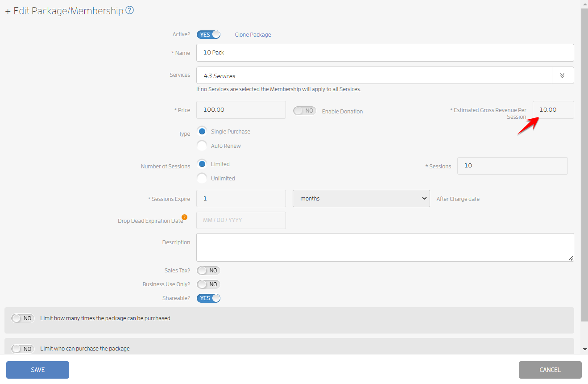The height and width of the screenshot is (384, 588).
Task: Click the services-selection note below the Services field
Action: (279, 89)
